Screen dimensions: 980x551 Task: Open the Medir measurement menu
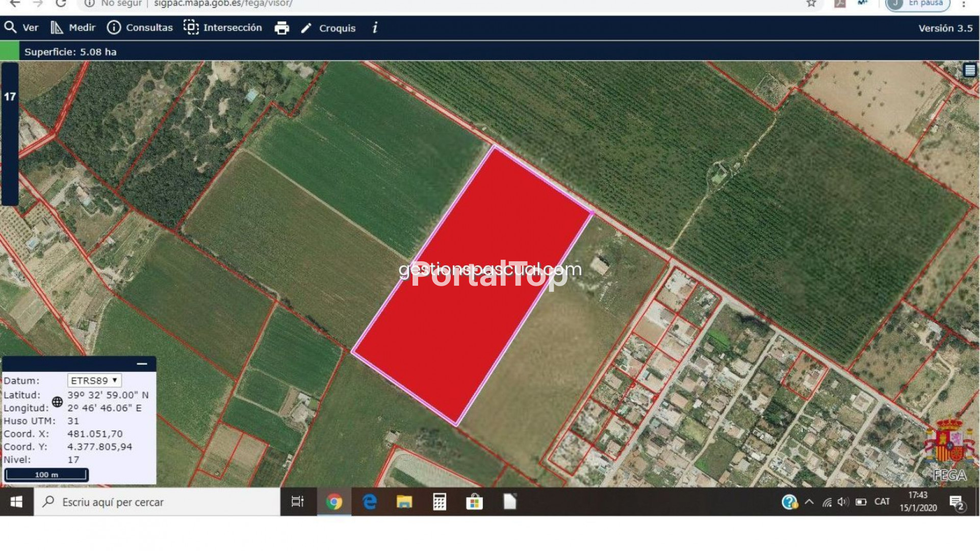tap(73, 28)
